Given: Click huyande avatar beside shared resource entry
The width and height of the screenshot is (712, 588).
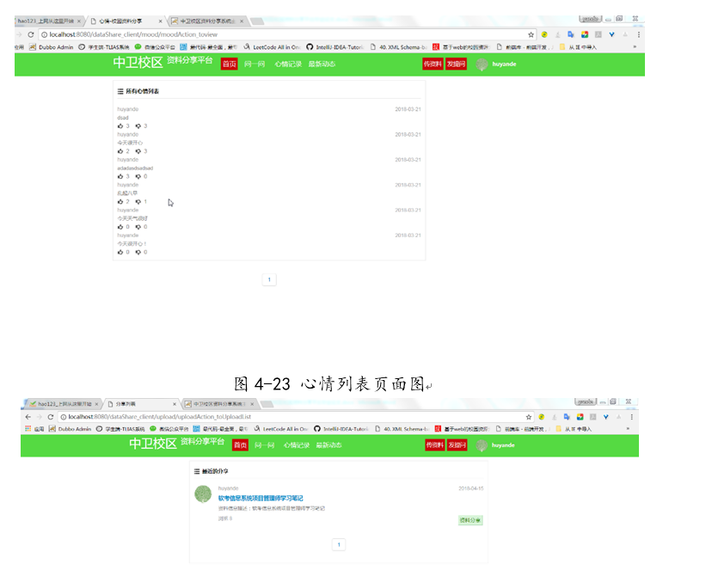Looking at the screenshot, I should coord(203,494).
